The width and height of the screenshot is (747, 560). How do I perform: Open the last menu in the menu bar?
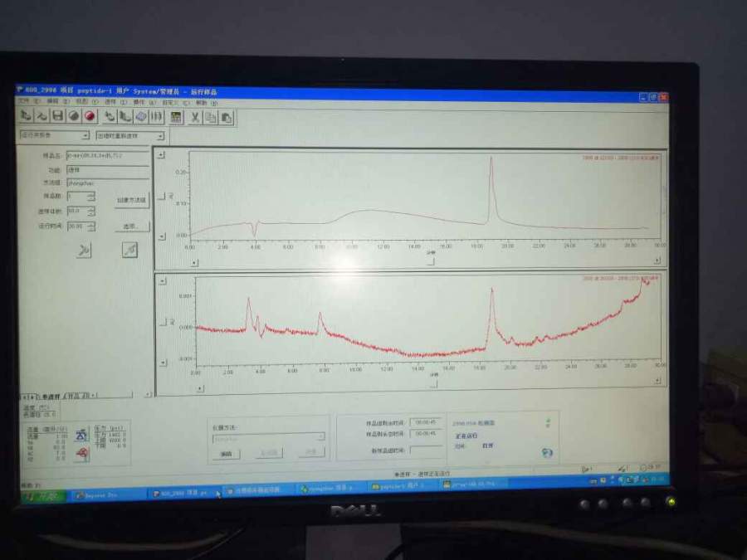(x=207, y=103)
